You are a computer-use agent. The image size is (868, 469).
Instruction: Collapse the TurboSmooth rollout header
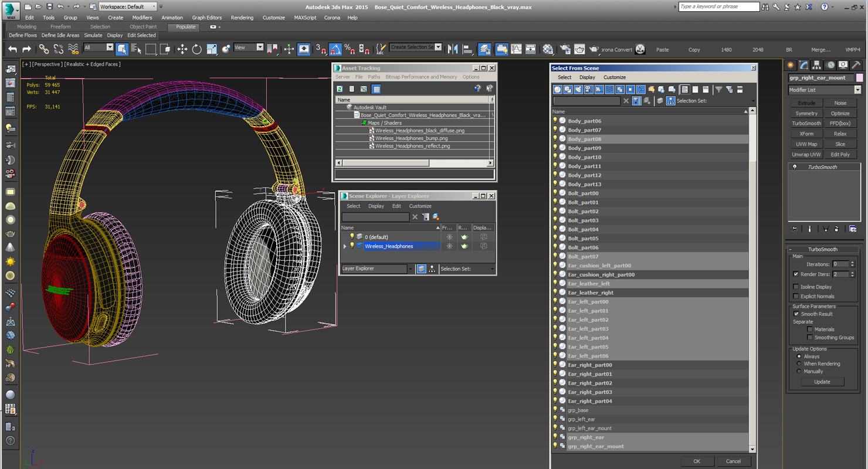[x=822, y=249]
